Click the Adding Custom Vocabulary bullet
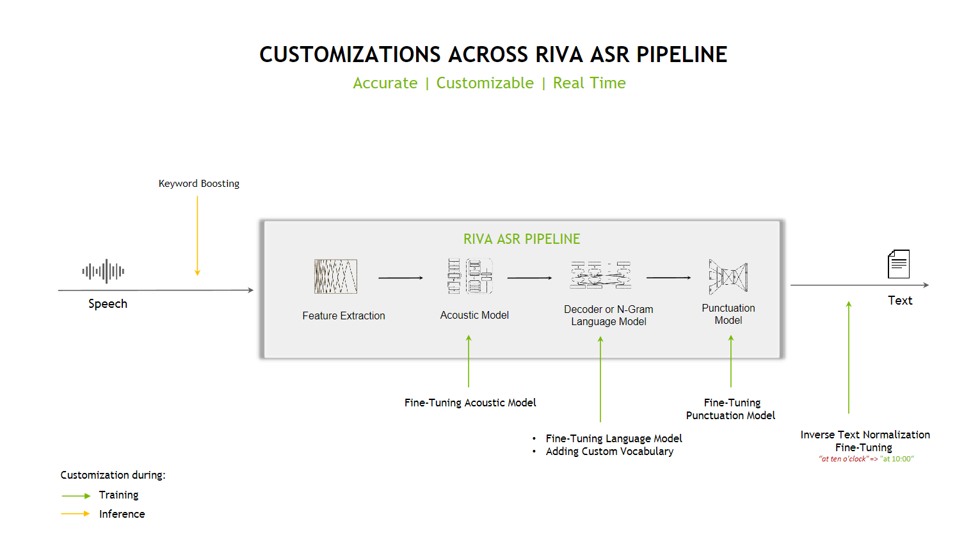Screen dimensions: 980x551 (609, 451)
